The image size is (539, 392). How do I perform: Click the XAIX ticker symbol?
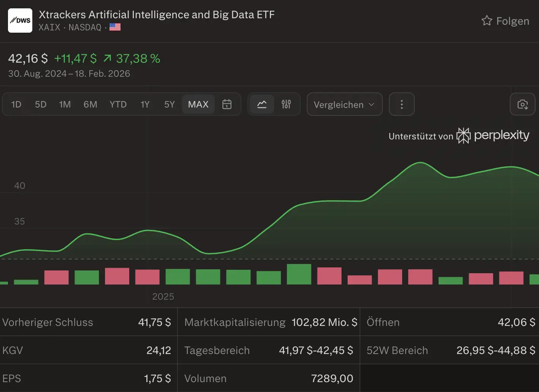pos(49,27)
